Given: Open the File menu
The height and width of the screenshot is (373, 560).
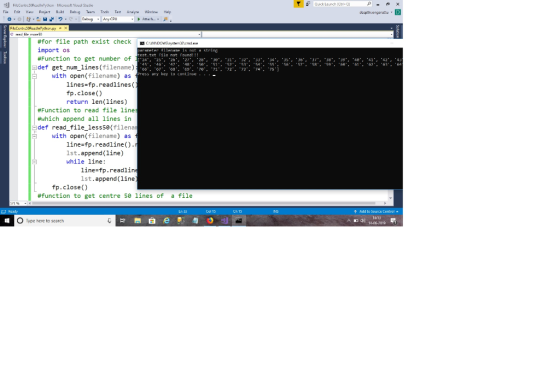Looking at the screenshot, I should pyautogui.click(x=6, y=12).
